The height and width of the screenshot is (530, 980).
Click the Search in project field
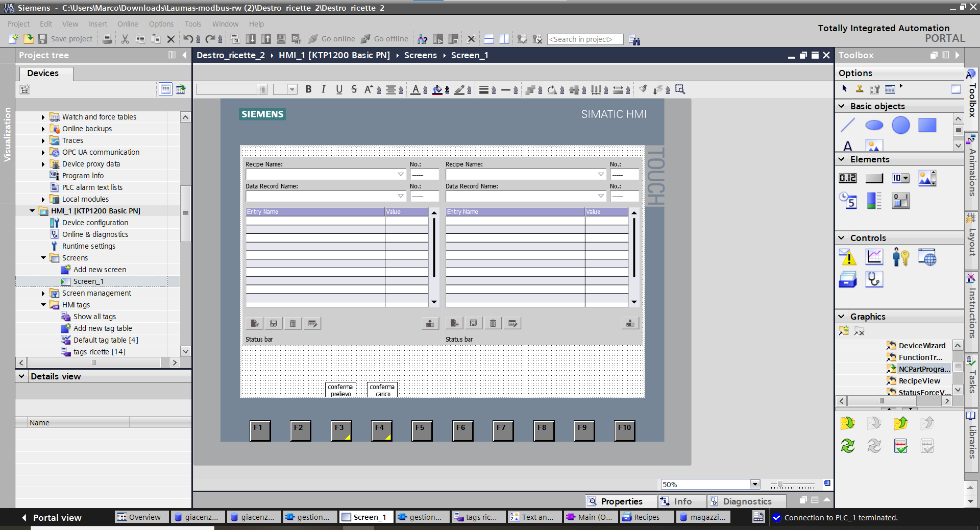pos(584,39)
